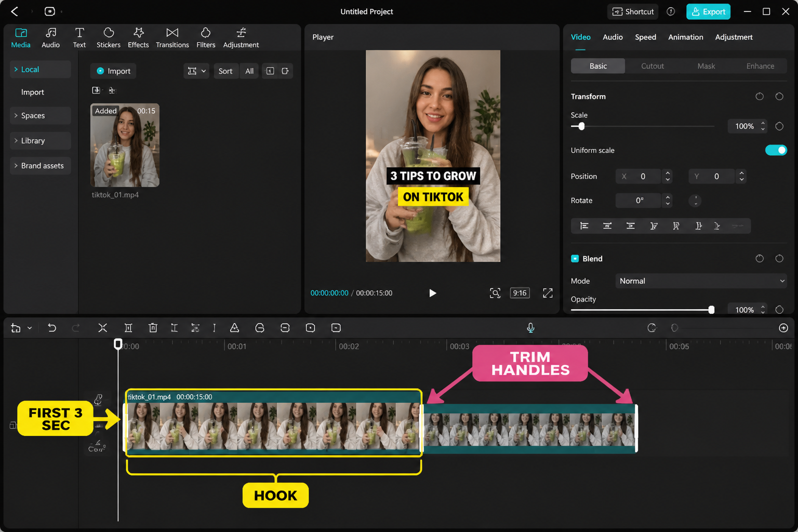The image size is (798, 532).
Task: Click the Position X stepper arrows
Action: pyautogui.click(x=668, y=177)
